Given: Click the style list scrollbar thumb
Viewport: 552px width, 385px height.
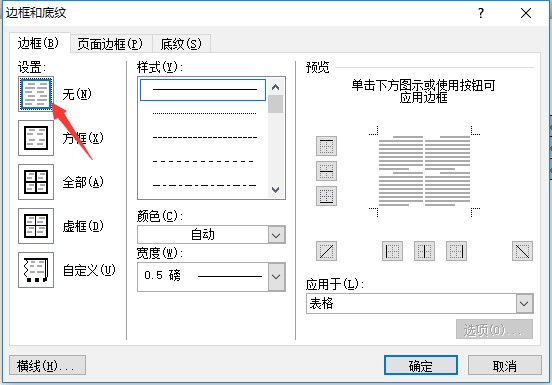Looking at the screenshot, I should (276, 104).
